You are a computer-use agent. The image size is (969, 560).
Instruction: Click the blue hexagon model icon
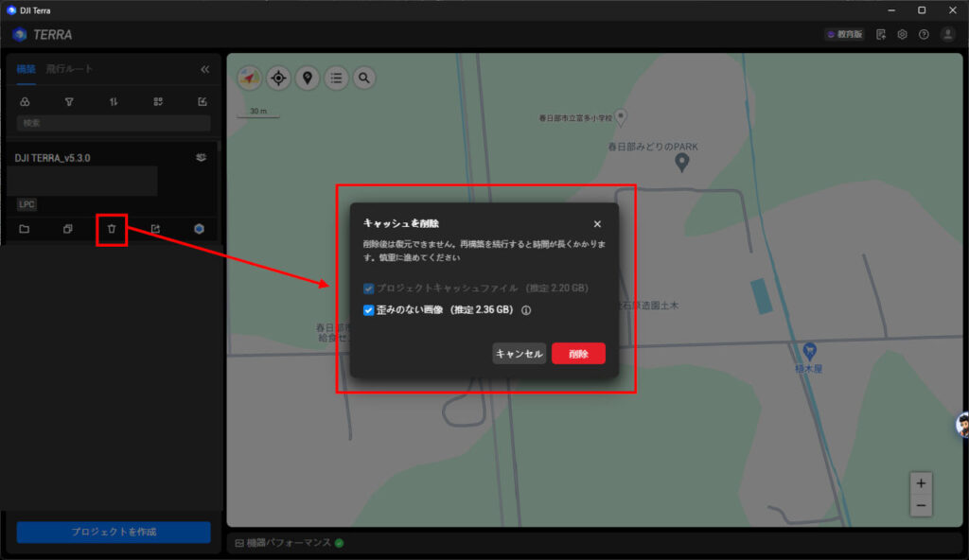[x=199, y=229]
